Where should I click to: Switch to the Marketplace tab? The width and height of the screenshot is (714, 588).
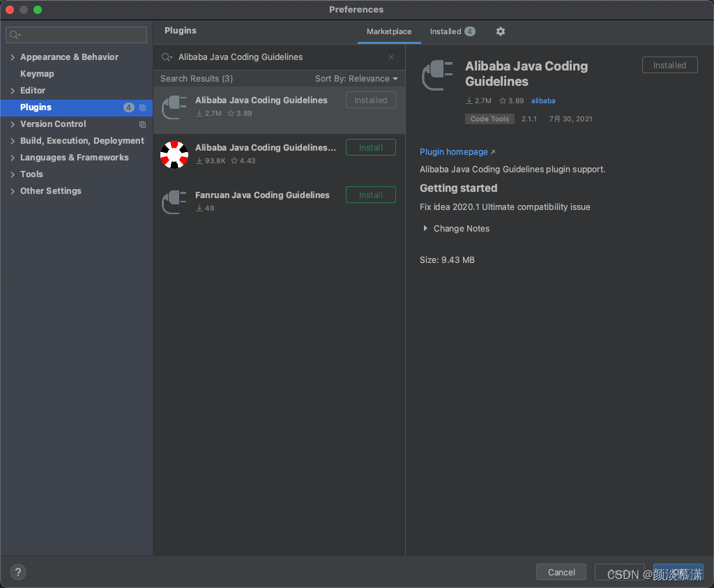389,31
